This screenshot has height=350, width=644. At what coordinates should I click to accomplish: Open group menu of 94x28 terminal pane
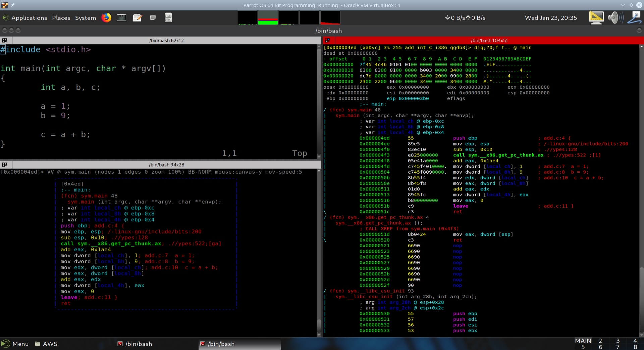(5, 165)
